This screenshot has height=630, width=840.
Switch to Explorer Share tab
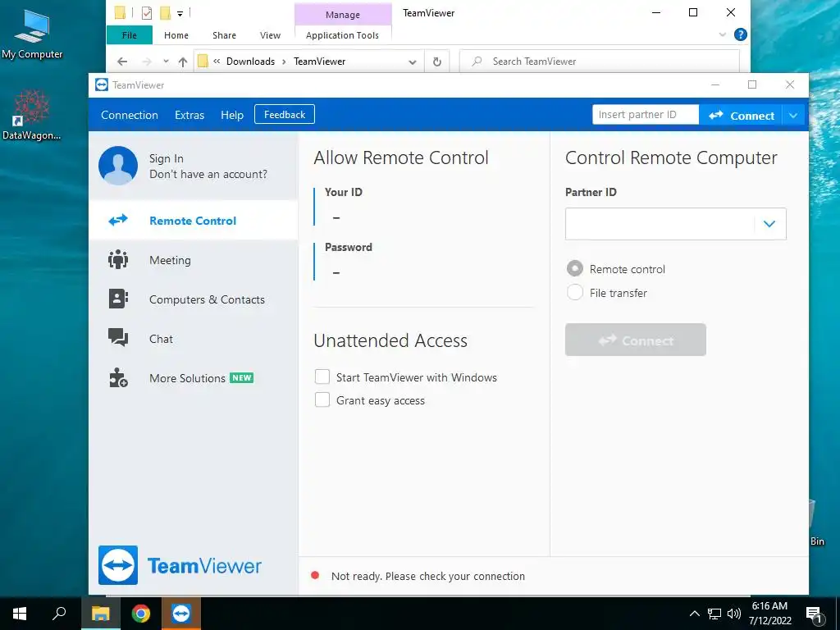point(224,34)
